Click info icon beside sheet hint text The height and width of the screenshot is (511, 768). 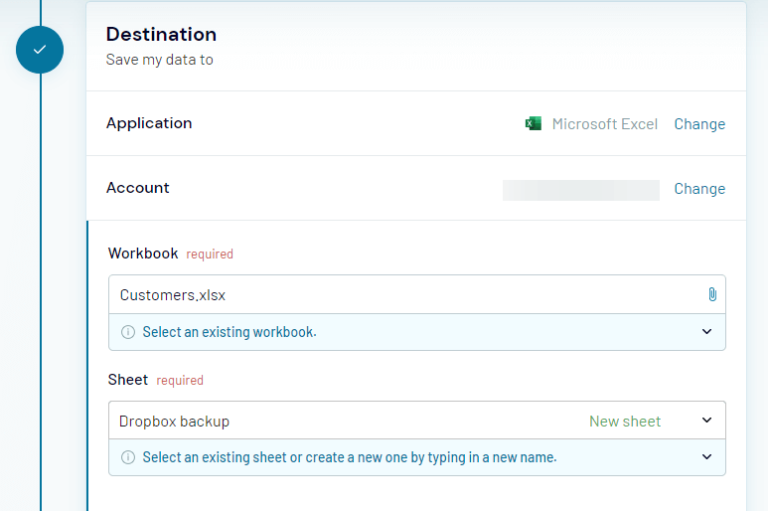pyautogui.click(x=128, y=457)
